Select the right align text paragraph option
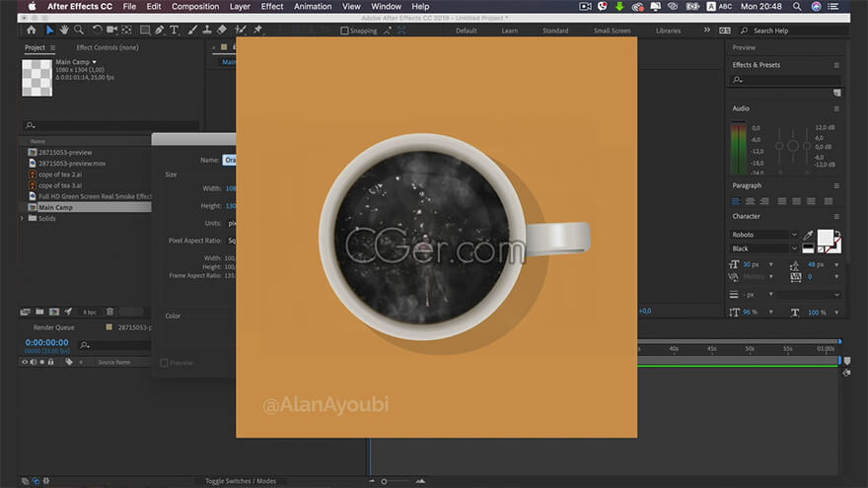The width and height of the screenshot is (868, 488). tap(764, 201)
